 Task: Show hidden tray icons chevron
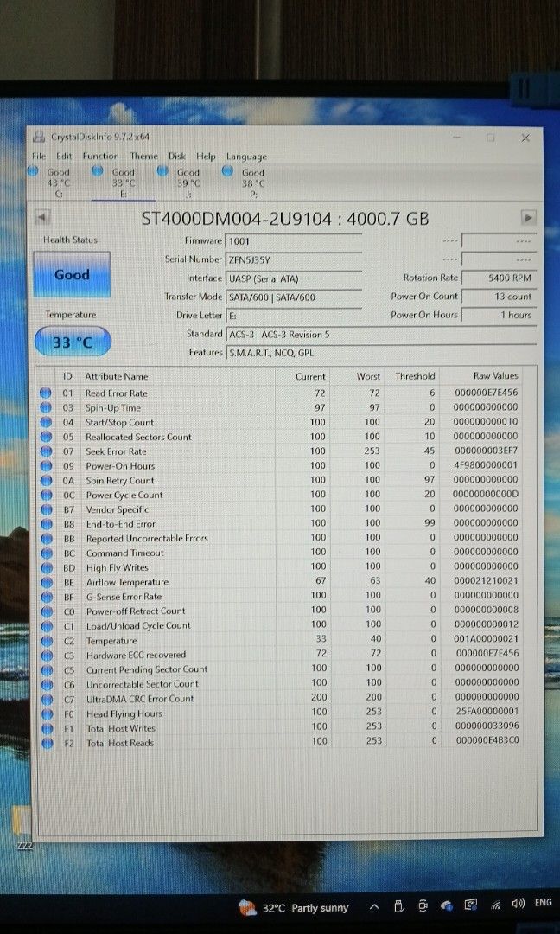pyautogui.click(x=374, y=906)
